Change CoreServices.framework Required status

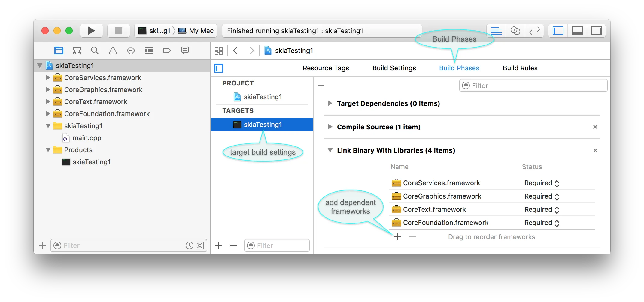(x=542, y=183)
